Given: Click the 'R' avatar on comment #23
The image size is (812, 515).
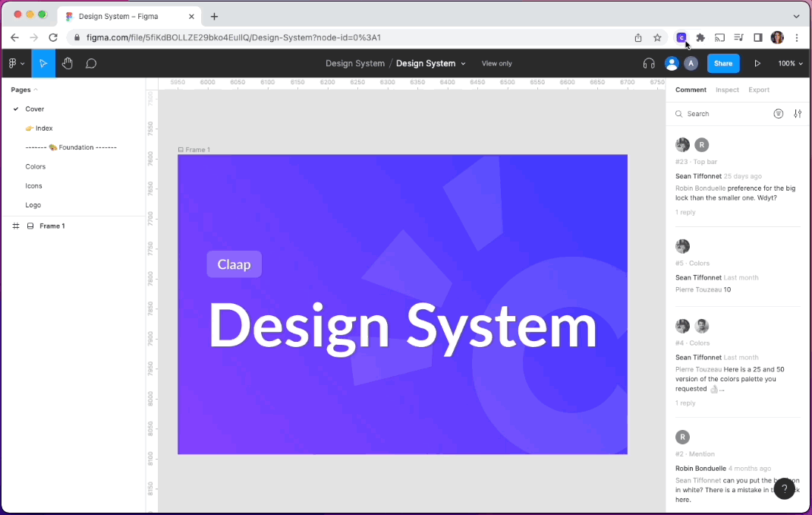Looking at the screenshot, I should [x=702, y=145].
